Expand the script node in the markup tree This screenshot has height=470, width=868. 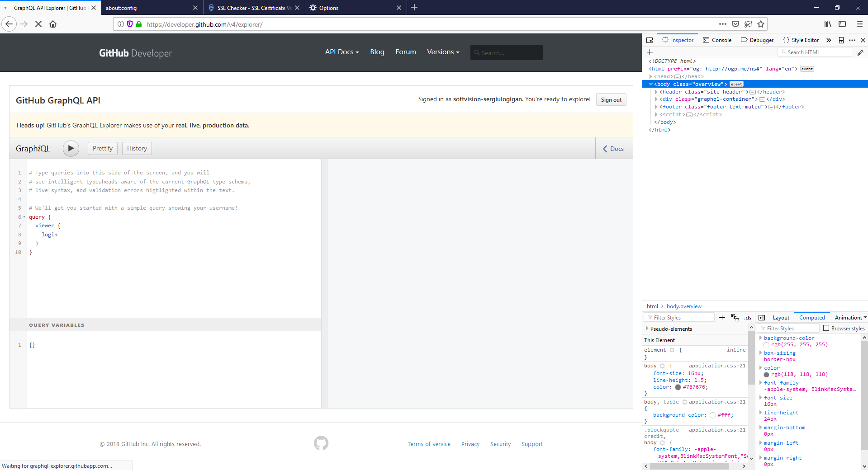656,114
